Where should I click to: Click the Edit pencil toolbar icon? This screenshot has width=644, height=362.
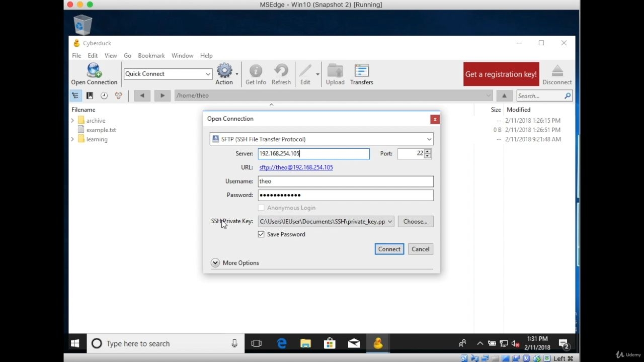[x=305, y=74]
